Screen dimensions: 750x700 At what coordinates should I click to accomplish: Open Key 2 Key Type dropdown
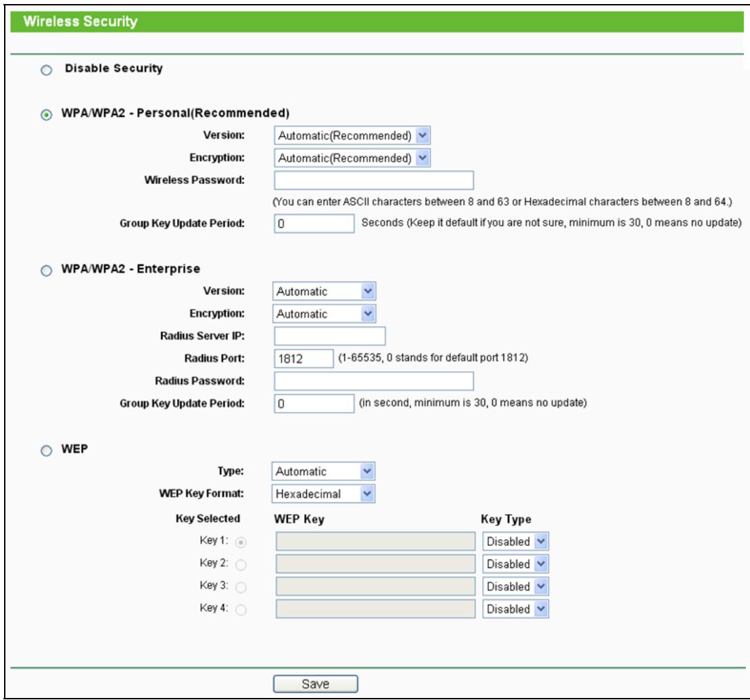(x=515, y=563)
